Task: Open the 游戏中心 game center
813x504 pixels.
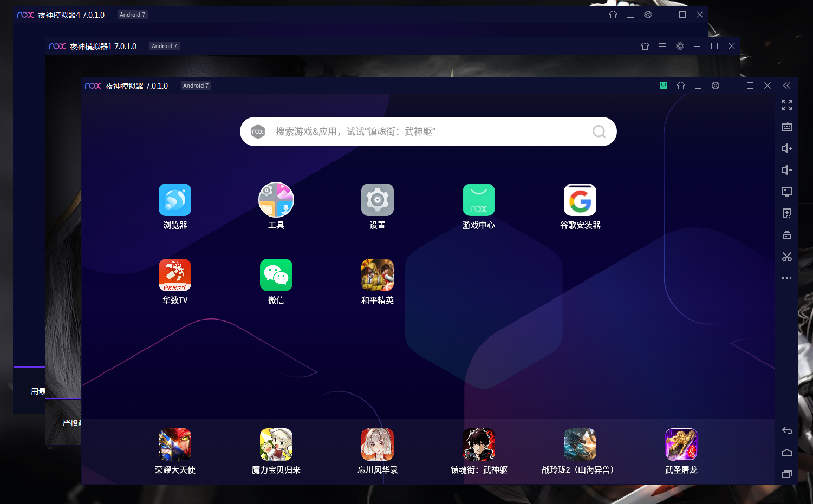Action: pyautogui.click(x=479, y=200)
